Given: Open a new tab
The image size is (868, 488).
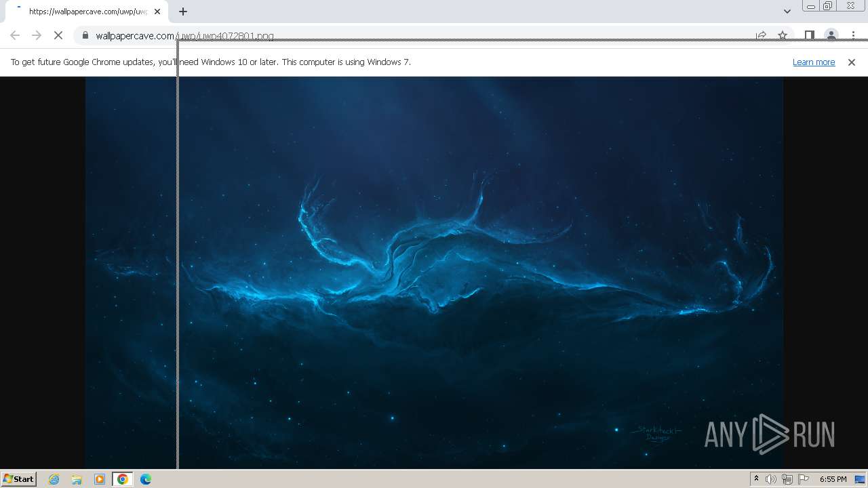Looking at the screenshot, I should pos(183,12).
